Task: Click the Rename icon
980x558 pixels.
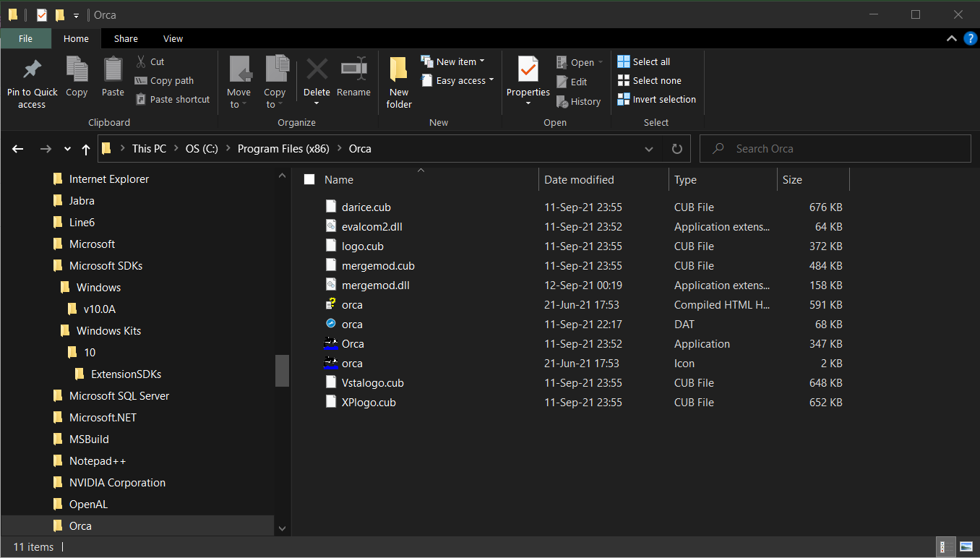Action: (x=353, y=69)
